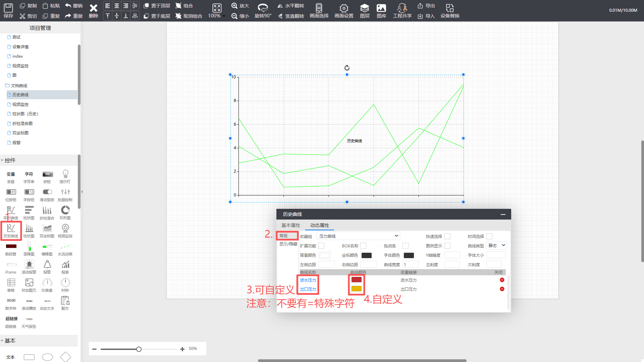Open the 曲线类型 静态 dropdown
This screenshot has height=362, width=644.
(496, 245)
